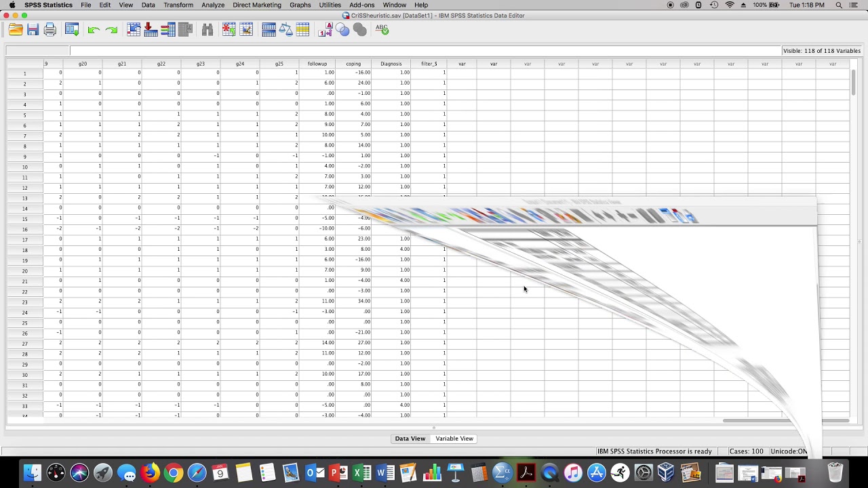Open the Utilities menu
Image resolution: width=868 pixels, height=488 pixels.
coord(330,5)
